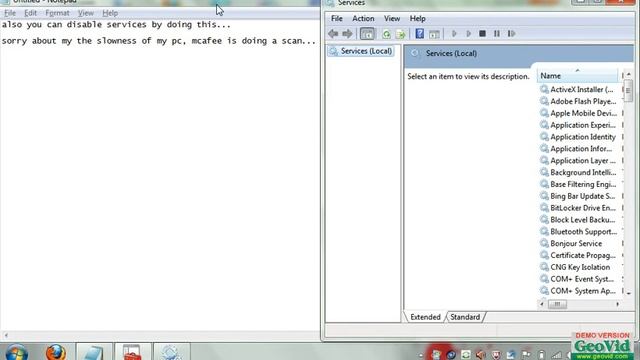Open View menu in Services window
Viewport: 640px width, 360px height.
coord(392,18)
